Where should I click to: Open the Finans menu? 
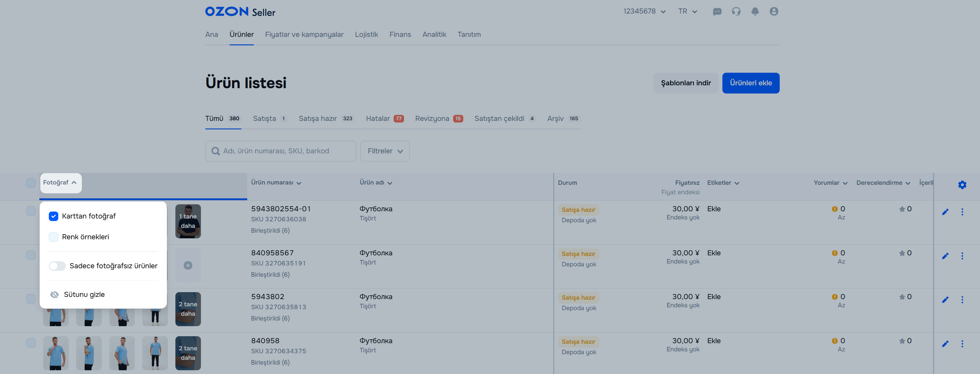pos(400,35)
